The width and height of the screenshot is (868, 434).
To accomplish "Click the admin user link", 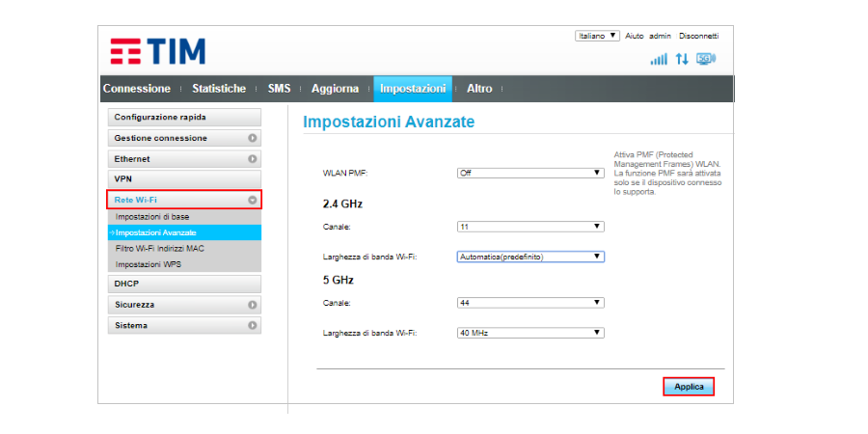I will coord(660,36).
